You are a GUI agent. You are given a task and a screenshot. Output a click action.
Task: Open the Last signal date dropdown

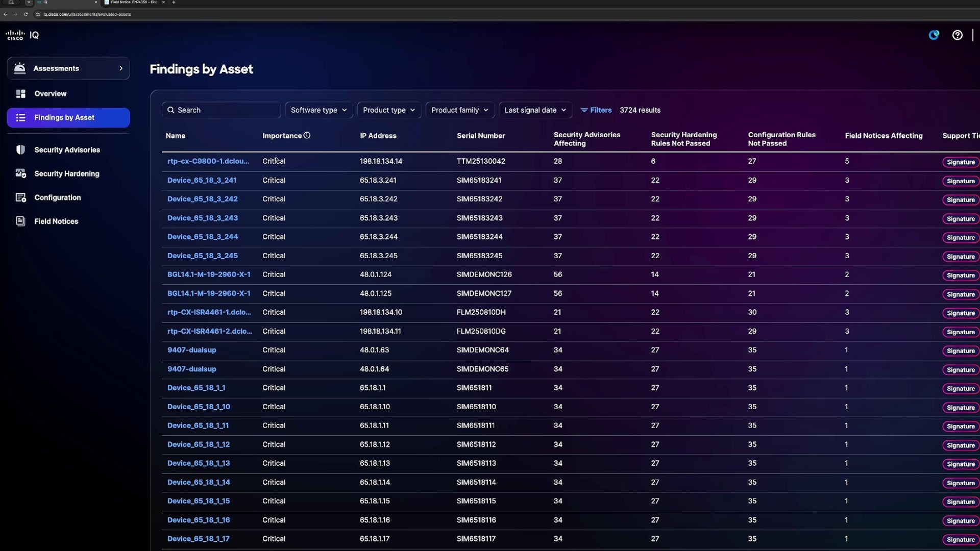click(x=535, y=110)
